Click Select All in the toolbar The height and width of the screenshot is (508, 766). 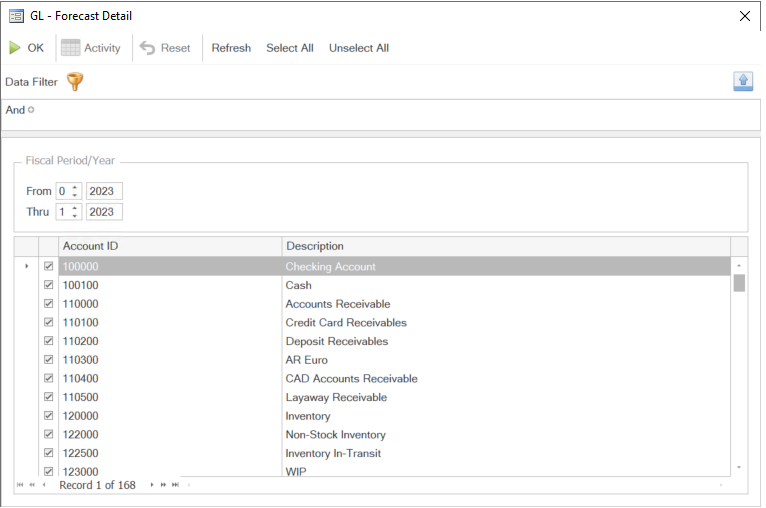pyautogui.click(x=289, y=48)
